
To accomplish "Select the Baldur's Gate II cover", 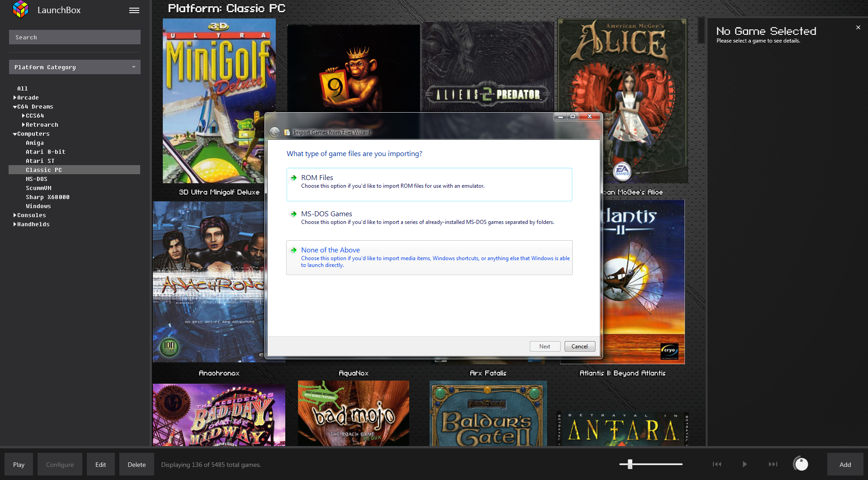I will coord(488,413).
